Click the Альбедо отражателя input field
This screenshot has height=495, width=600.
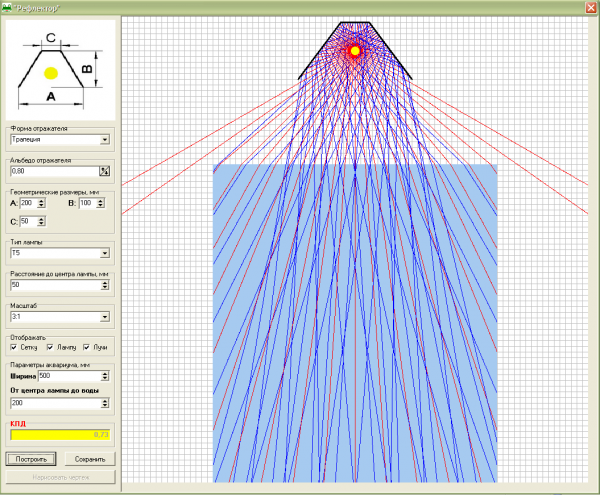point(55,171)
